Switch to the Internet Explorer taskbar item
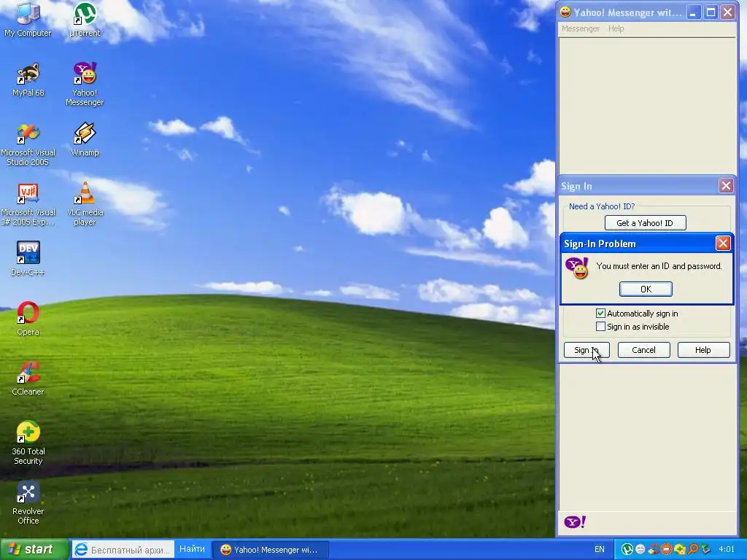Viewport: 747px width, 560px height. (123, 550)
